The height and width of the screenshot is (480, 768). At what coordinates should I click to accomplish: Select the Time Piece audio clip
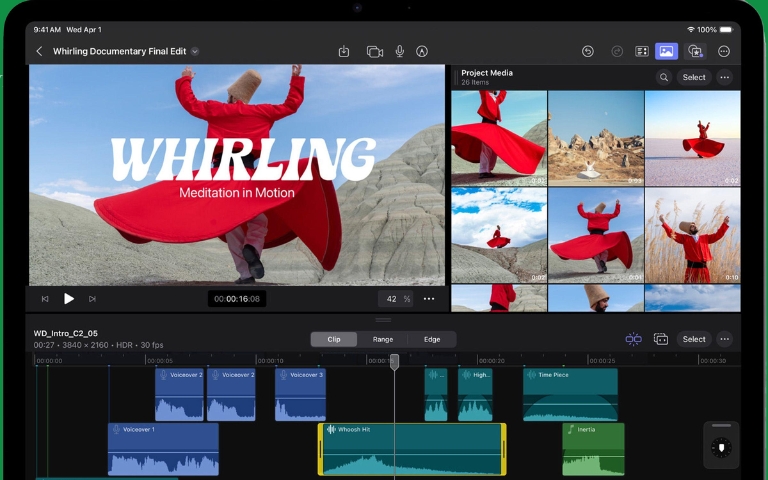(571, 395)
